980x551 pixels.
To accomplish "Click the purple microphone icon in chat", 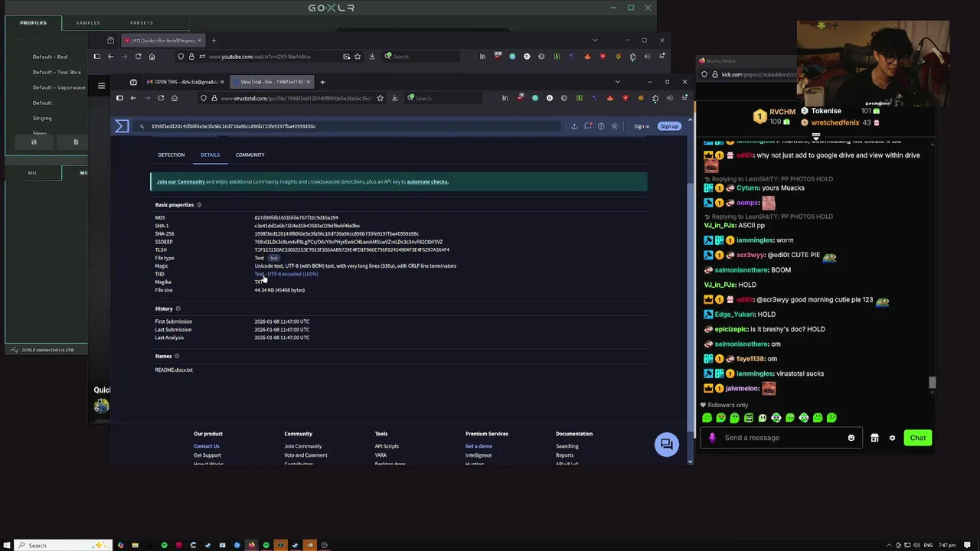I will coord(712,438).
